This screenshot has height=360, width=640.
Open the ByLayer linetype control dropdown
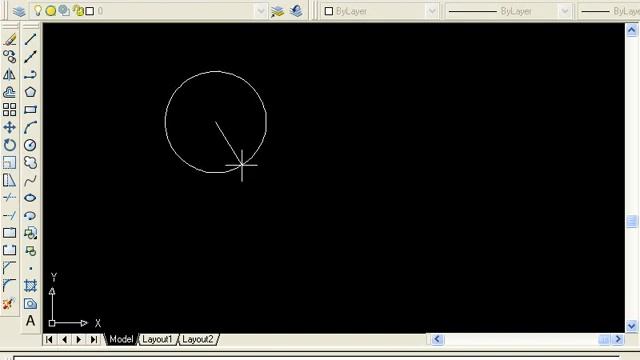point(564,11)
